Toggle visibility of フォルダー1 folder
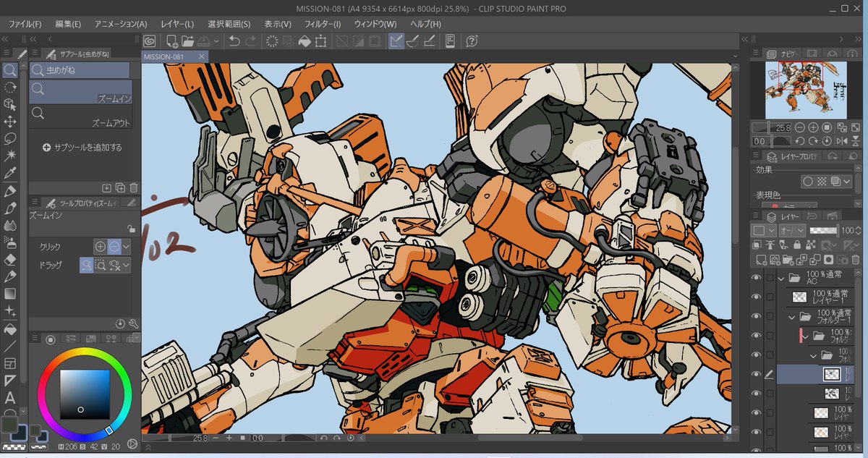The height and width of the screenshot is (458, 868). point(757,316)
